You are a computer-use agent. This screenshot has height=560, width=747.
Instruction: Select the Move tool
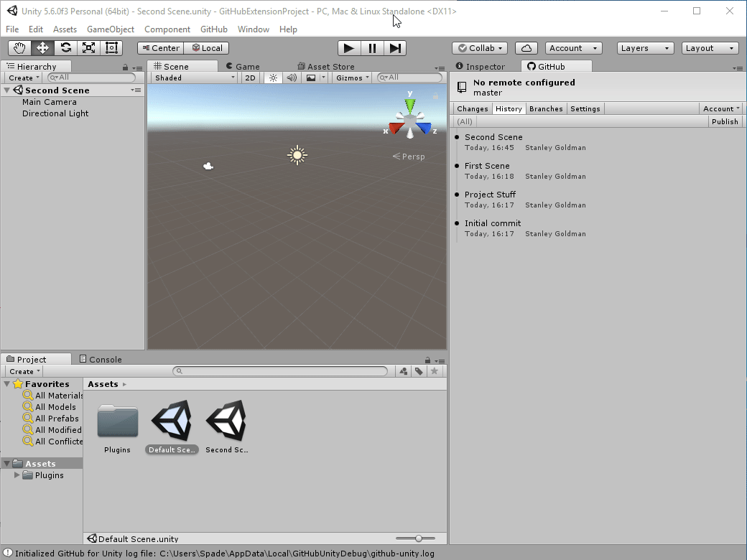42,48
